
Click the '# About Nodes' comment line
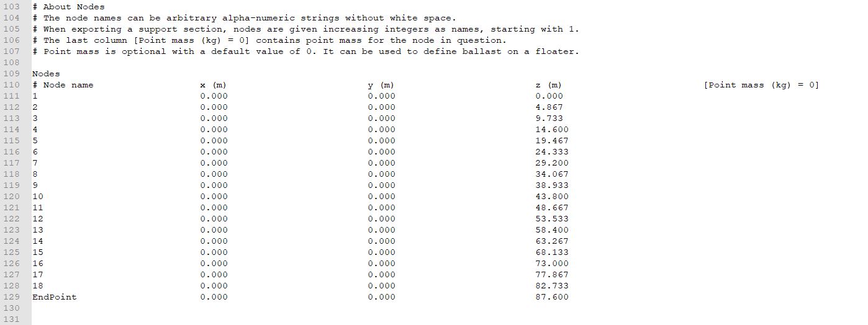(68, 7)
